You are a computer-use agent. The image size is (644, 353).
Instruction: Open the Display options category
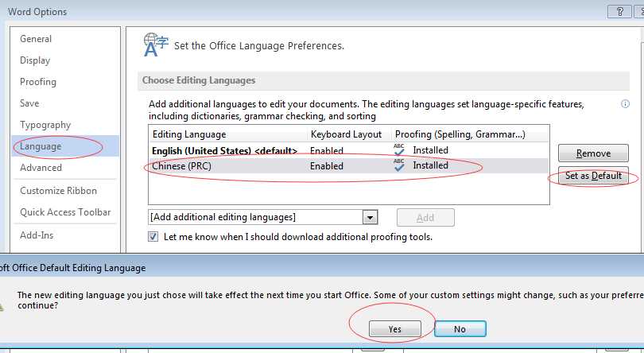tap(35, 60)
